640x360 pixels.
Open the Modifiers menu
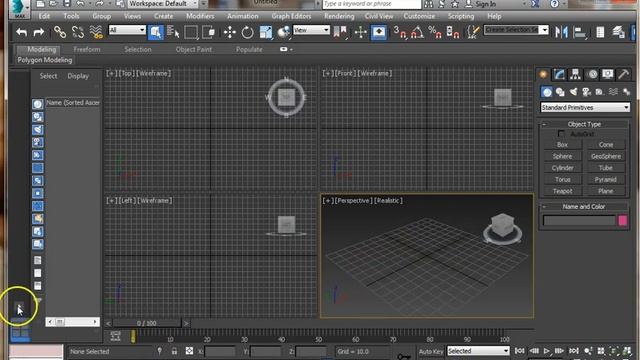coord(200,16)
